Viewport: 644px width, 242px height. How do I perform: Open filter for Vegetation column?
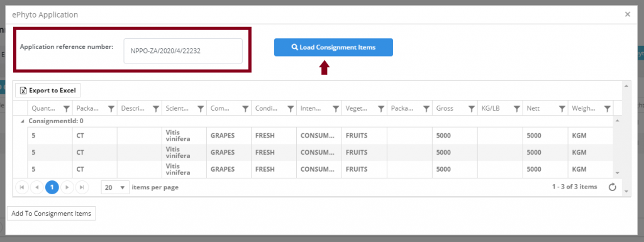pyautogui.click(x=381, y=109)
